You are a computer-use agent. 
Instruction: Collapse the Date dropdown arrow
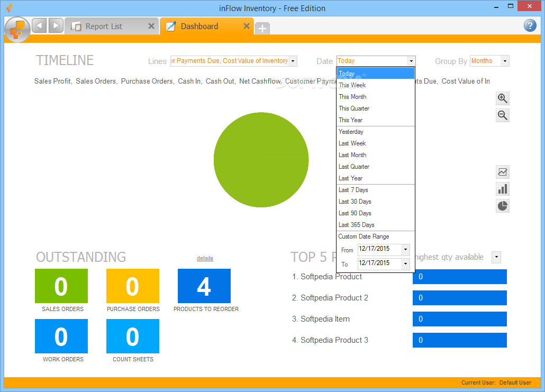click(411, 61)
